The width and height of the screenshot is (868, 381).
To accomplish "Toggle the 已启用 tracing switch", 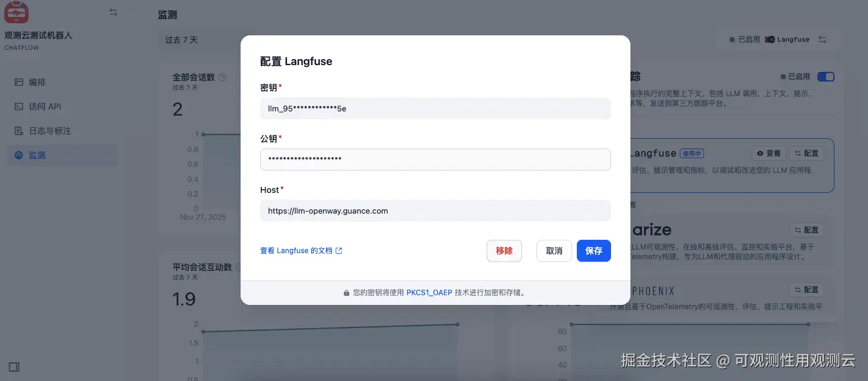I will coord(826,77).
